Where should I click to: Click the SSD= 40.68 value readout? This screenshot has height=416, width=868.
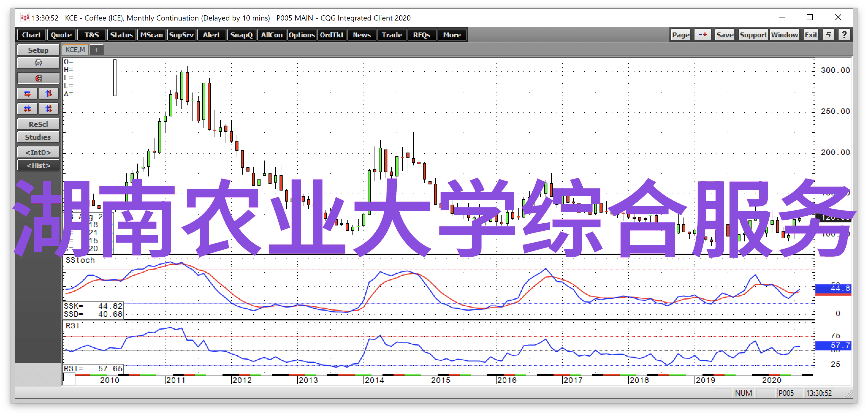[93, 314]
